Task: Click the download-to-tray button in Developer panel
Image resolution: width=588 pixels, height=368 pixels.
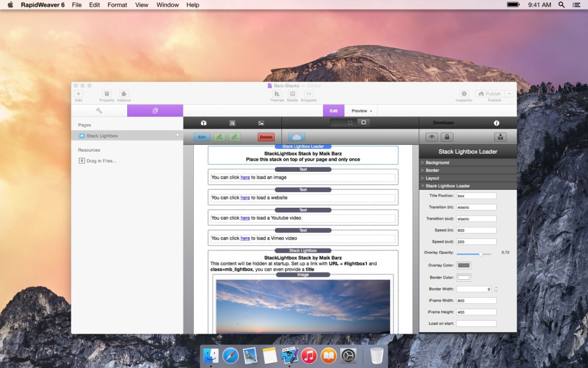Action: click(x=500, y=137)
